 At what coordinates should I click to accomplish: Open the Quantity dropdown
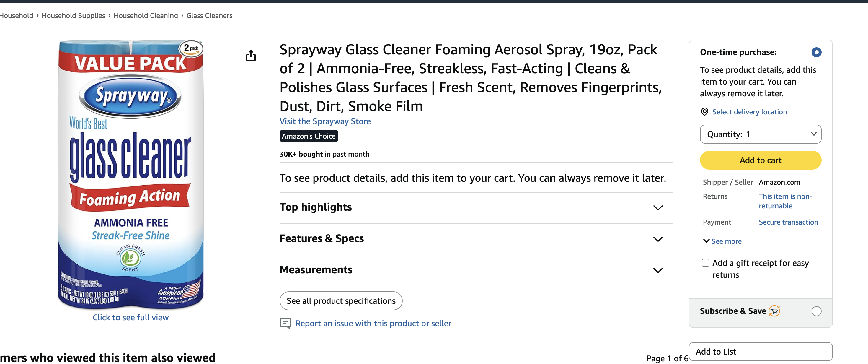[760, 134]
